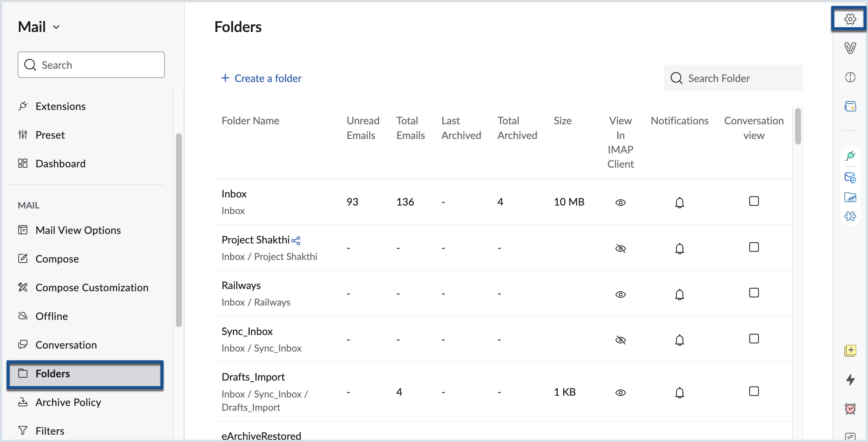Click the magnifier icon in sidebar Search
This screenshot has height=442, width=868.
coord(30,65)
